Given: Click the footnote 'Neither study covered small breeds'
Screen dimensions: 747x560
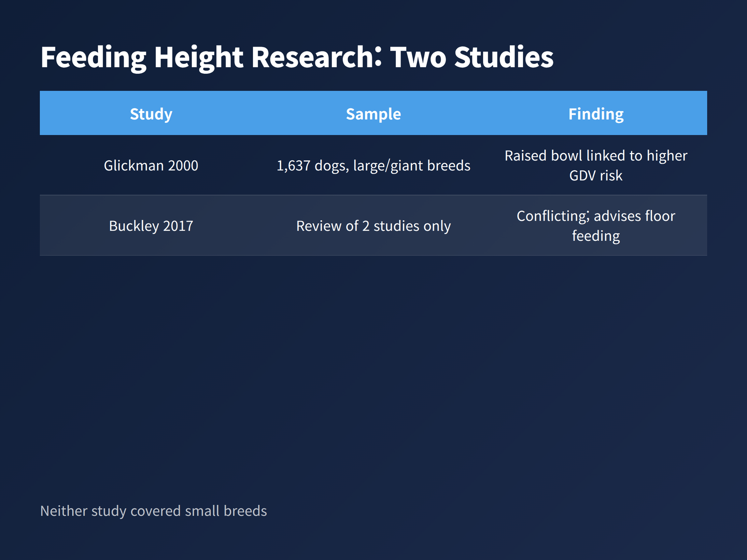Looking at the screenshot, I should [x=154, y=511].
